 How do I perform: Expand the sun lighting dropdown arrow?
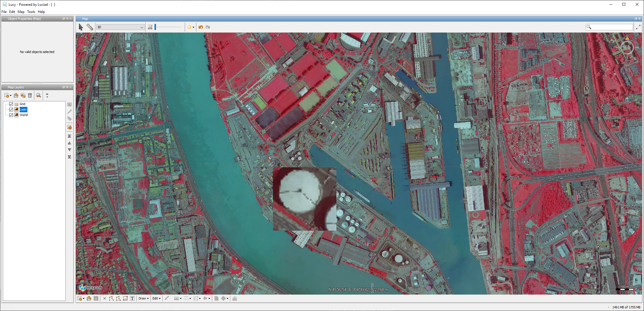pyautogui.click(x=193, y=27)
